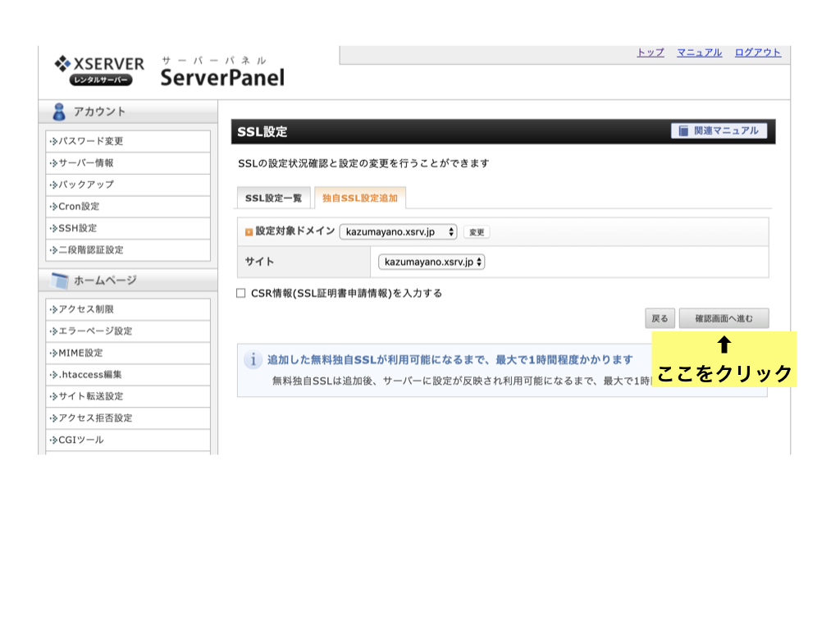Viewport: 840px width, 630px height.
Task: Open the 設定対象ドメイン domain dropdown
Action: point(398,231)
